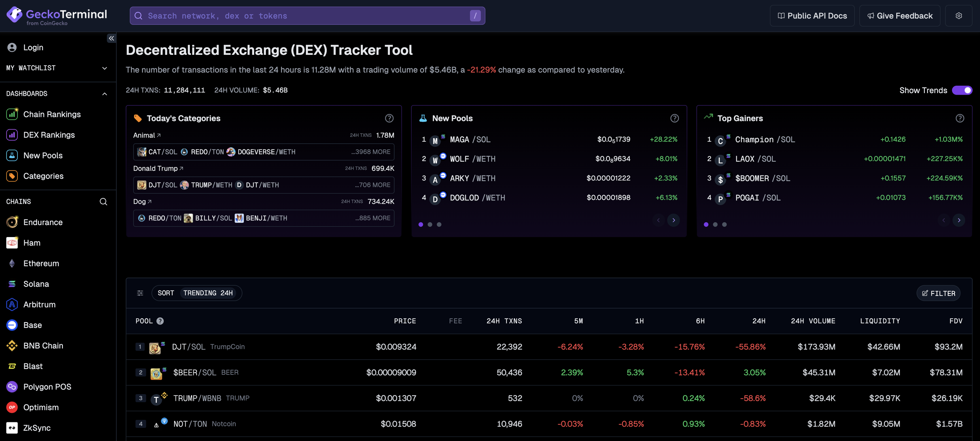980x441 pixels.
Task: Select the Solana chain icon
Action: pos(11,284)
